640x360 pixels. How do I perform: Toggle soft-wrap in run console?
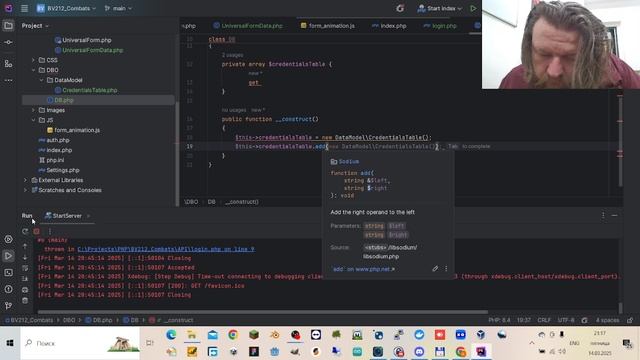click(25, 268)
